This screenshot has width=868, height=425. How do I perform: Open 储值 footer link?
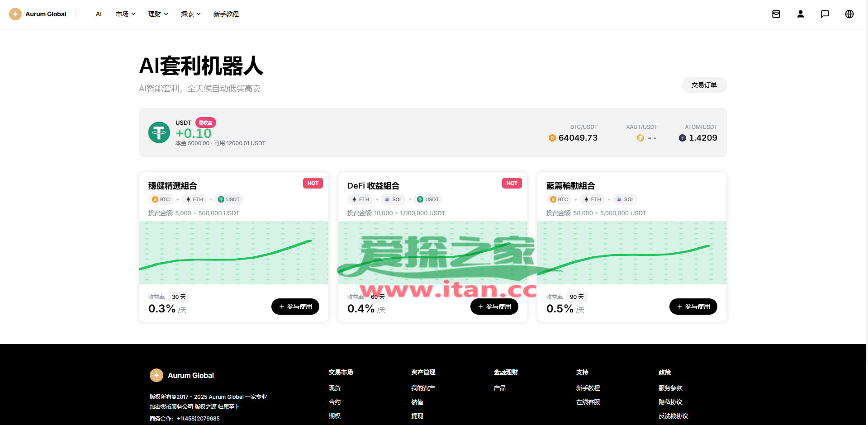point(417,402)
